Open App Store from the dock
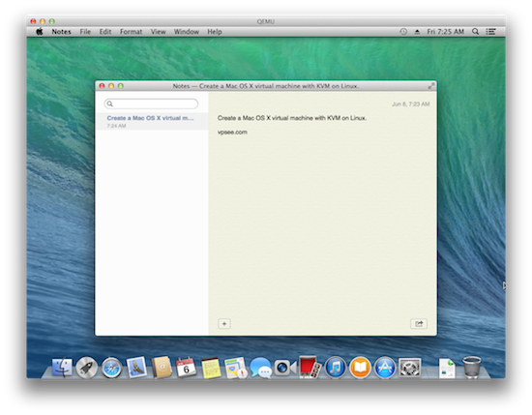This screenshot has height=415, width=532. point(385,368)
